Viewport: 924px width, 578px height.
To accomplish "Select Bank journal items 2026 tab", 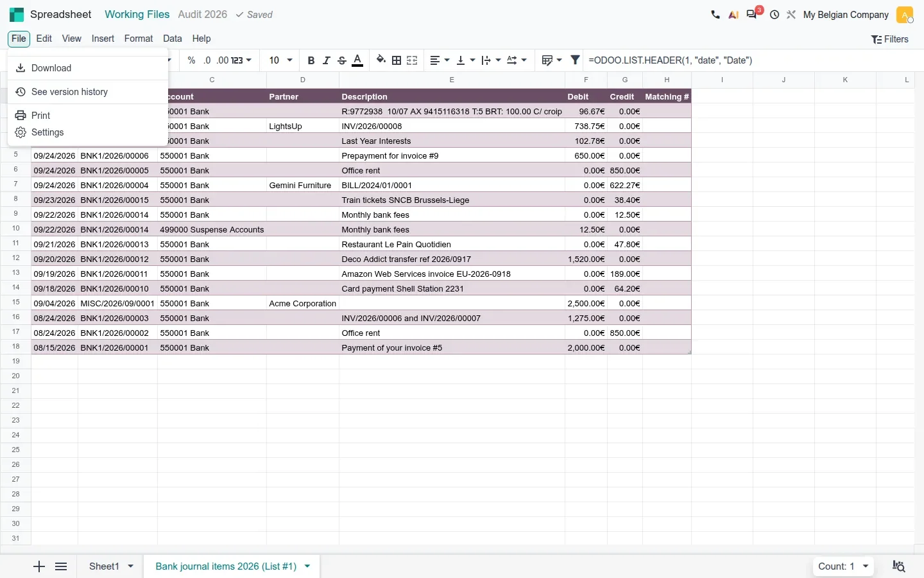I will [226, 566].
